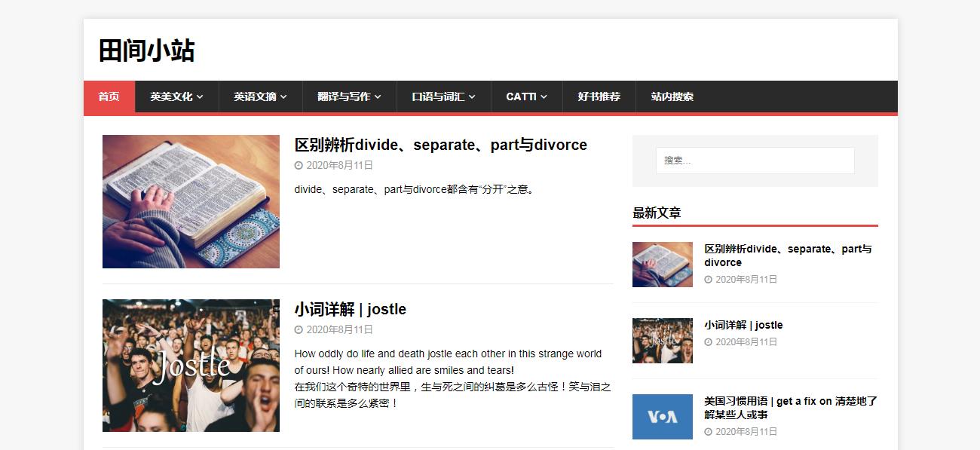Click into the 搜索 search field
Viewport: 980px width, 450px height.
click(x=755, y=161)
